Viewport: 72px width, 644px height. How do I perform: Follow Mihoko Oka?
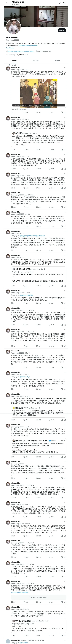coord(62,30)
